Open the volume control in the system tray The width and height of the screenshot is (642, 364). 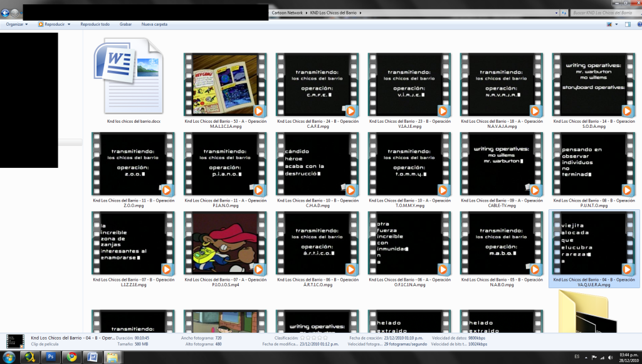pos(611,357)
